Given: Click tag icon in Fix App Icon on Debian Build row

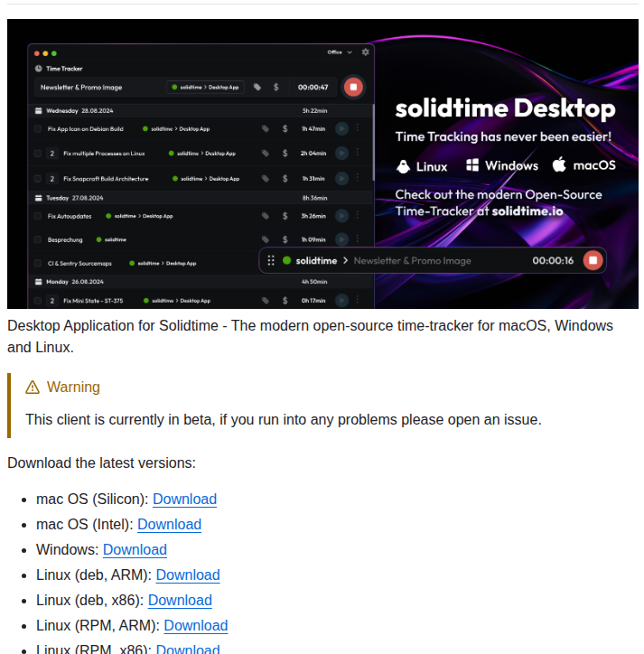Looking at the screenshot, I should pos(266,129).
